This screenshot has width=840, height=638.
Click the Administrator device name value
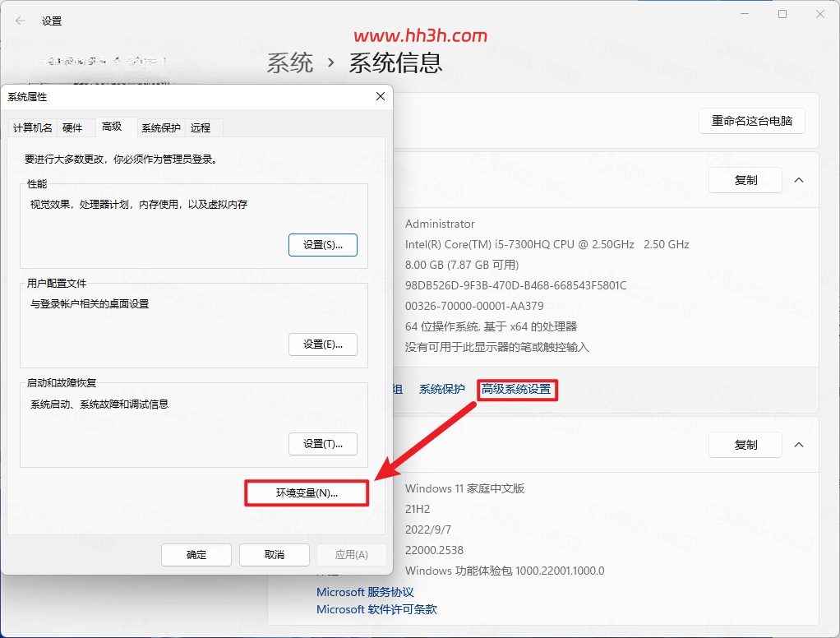point(440,224)
